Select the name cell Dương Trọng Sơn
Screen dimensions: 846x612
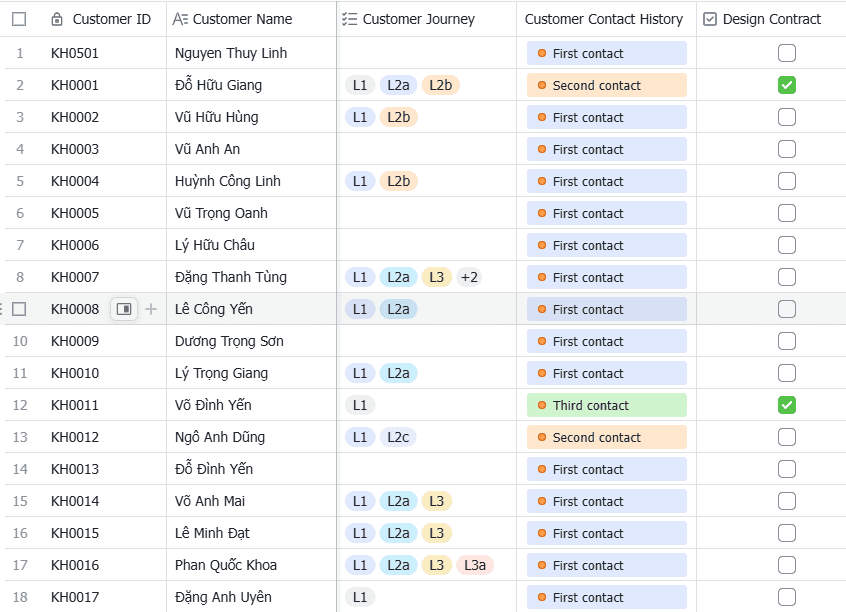251,341
